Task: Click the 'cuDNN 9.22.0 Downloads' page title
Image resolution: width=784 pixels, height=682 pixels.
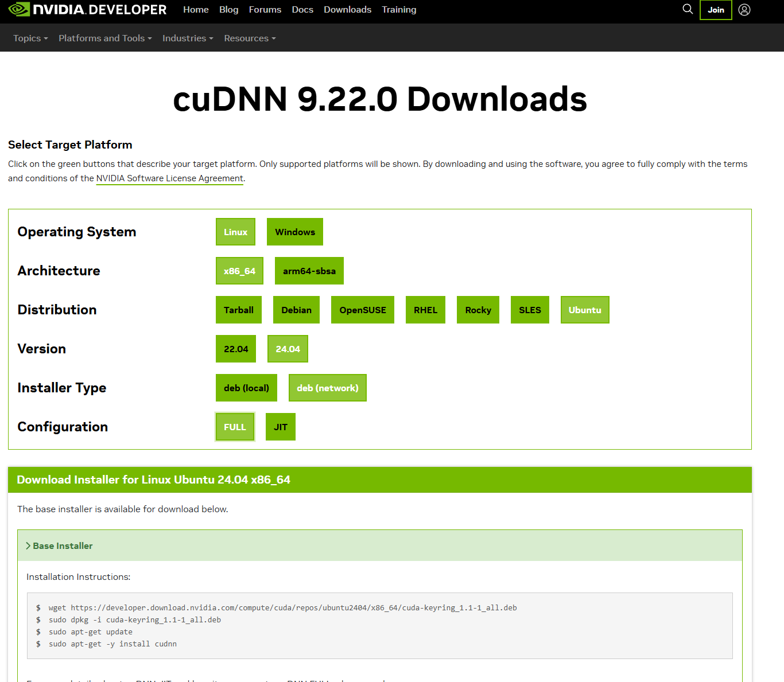Action: [380, 99]
